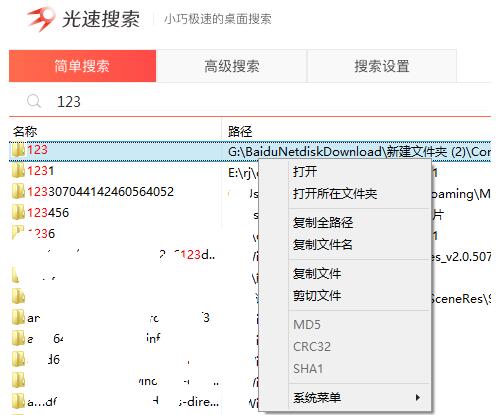Open the 搜索设置 tab
Image resolution: width=504 pixels, height=415 pixels.
point(382,66)
